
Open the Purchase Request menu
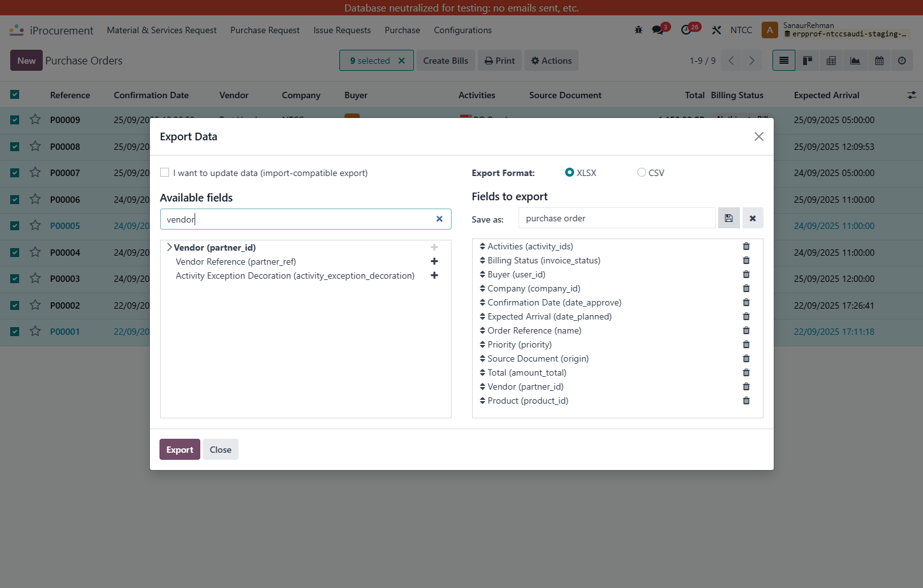pos(265,30)
